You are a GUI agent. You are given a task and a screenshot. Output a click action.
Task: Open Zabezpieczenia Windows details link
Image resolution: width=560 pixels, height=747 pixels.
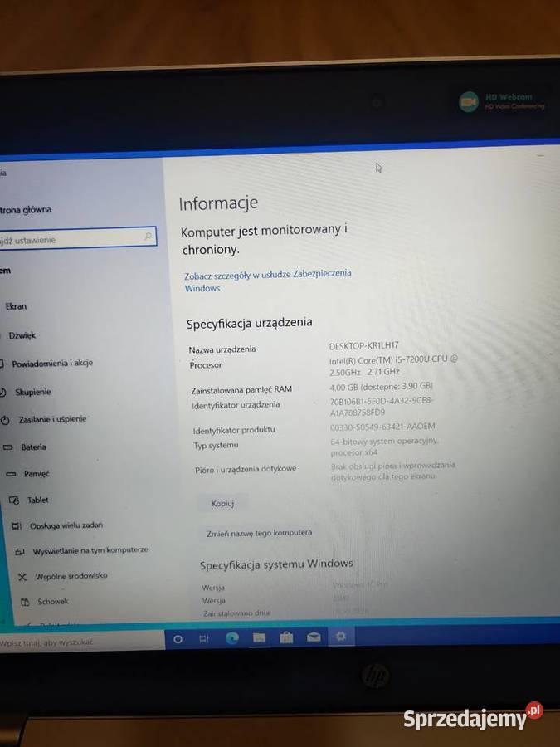click(267, 281)
